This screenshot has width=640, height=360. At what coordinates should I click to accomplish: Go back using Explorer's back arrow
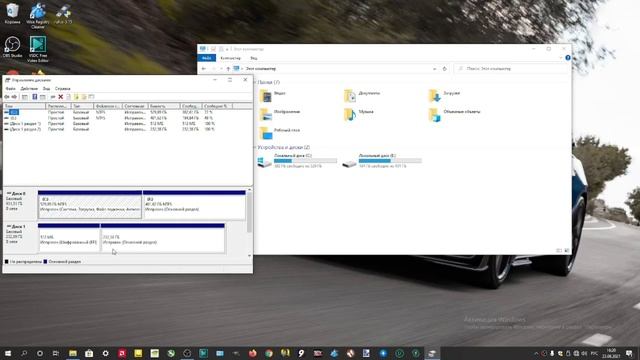tap(204, 69)
